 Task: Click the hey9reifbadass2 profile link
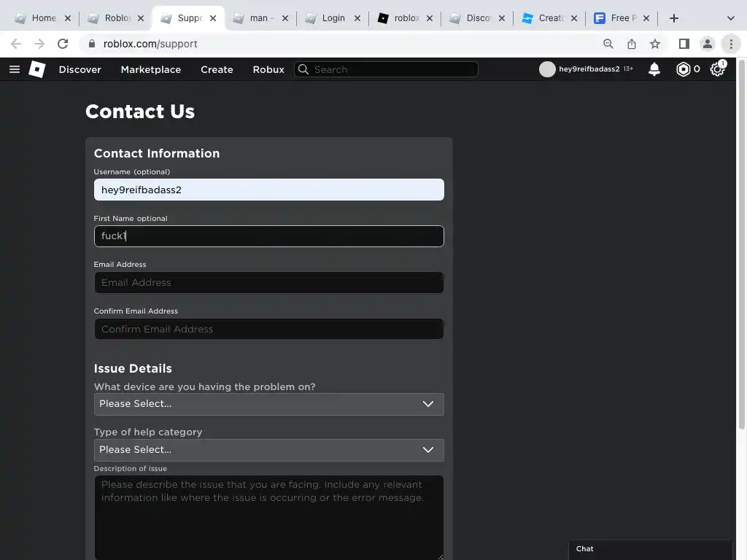589,69
